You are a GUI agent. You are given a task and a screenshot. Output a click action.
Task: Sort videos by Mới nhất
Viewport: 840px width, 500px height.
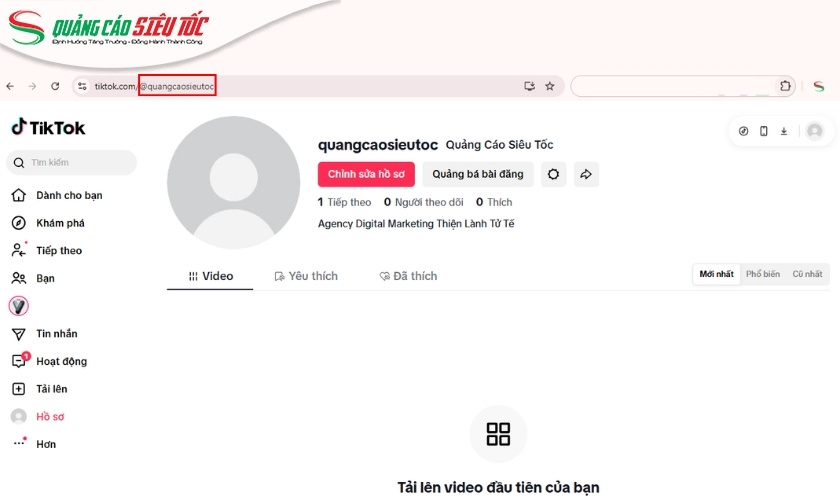716,274
